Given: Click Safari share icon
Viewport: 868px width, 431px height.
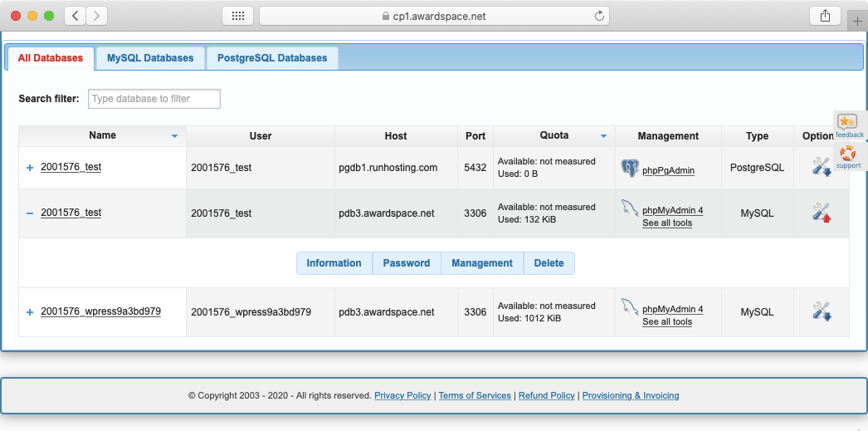Looking at the screenshot, I should tap(825, 16).
